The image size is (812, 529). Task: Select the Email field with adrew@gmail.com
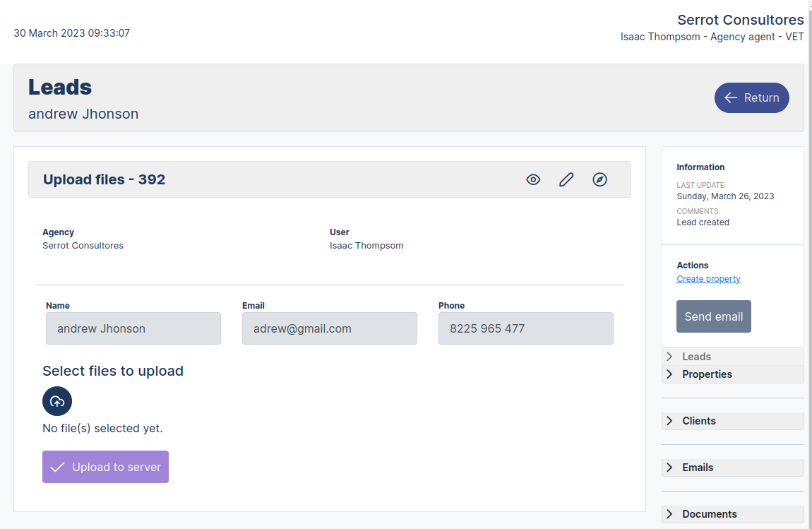(329, 328)
